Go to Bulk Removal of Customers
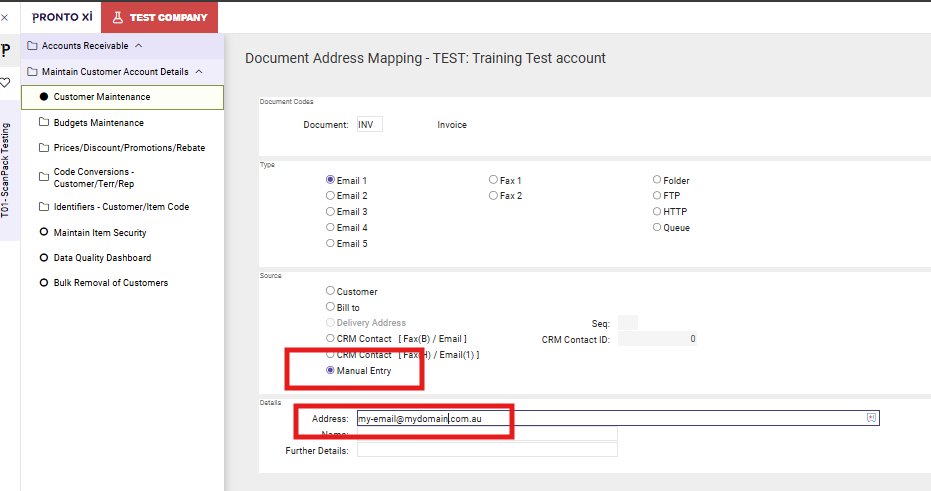The width and height of the screenshot is (931, 491). pyautogui.click(x=110, y=283)
